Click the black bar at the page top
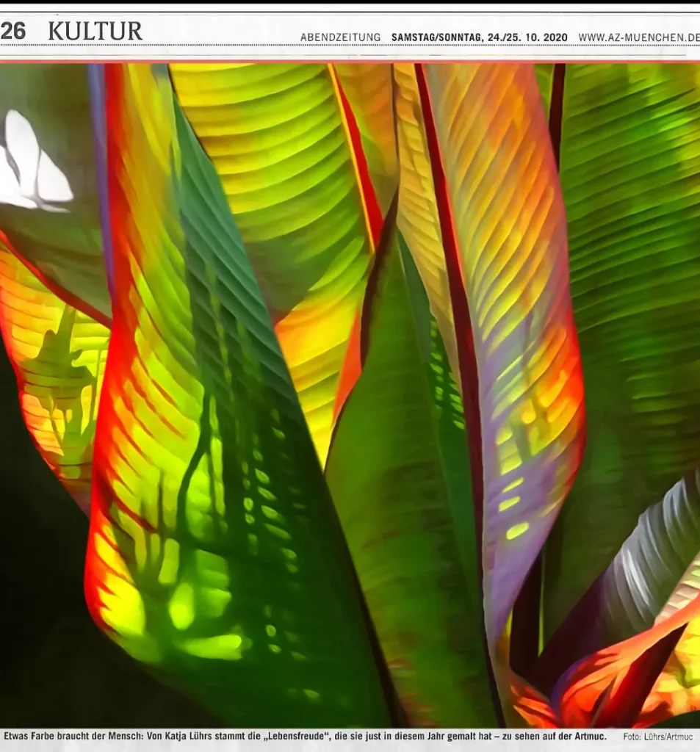The image size is (700, 752). click(350, 2)
